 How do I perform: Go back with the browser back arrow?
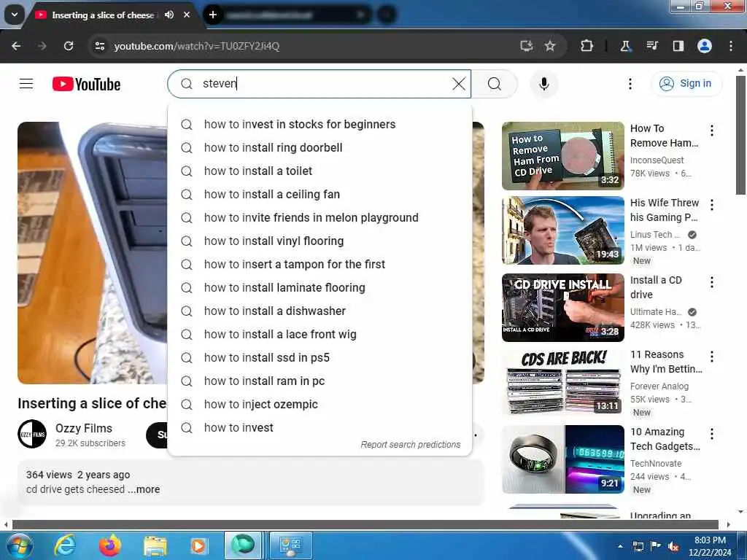click(x=16, y=46)
